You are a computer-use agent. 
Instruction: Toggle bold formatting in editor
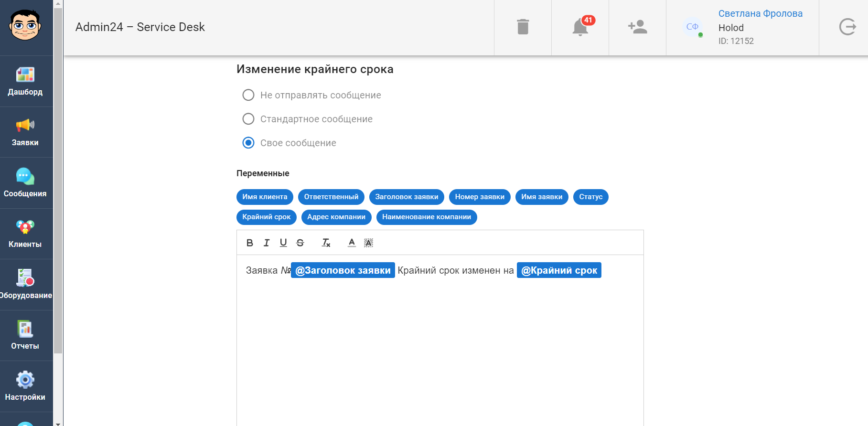tap(250, 243)
